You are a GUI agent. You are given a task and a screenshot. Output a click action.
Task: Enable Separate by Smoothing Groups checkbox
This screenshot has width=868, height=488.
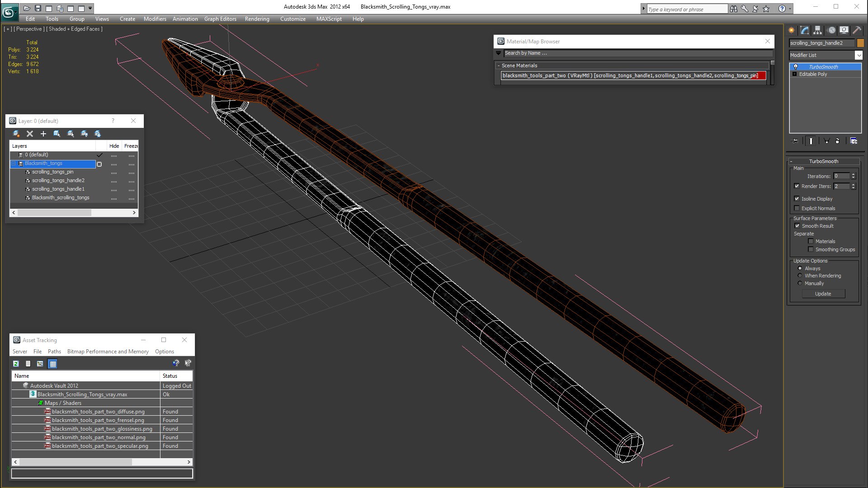(x=811, y=249)
